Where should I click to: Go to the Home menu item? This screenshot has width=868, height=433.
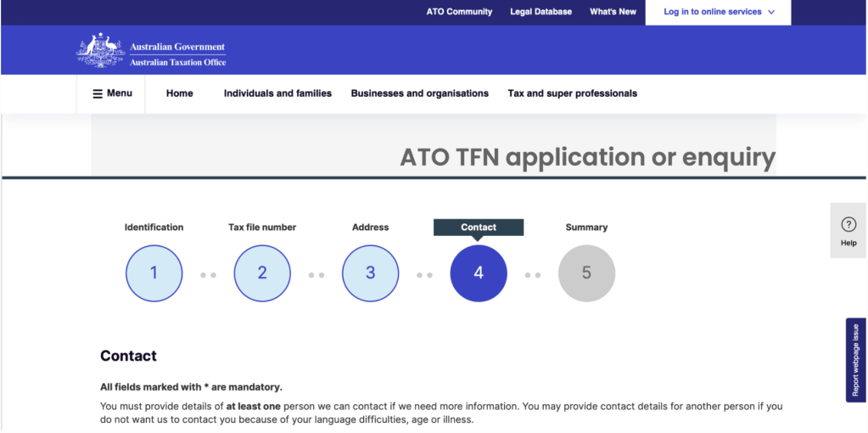pos(179,93)
